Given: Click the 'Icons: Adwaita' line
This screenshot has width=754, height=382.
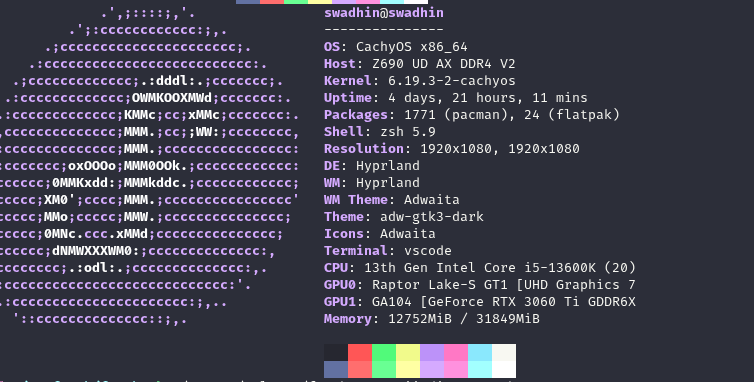Looking at the screenshot, I should coord(379,233).
